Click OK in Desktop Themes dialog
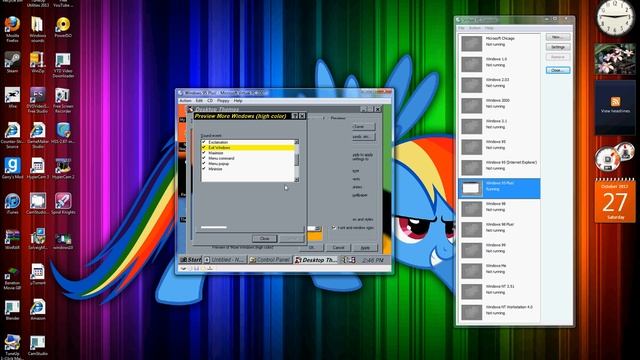Image resolution: width=640 pixels, height=360 pixels. tap(311, 247)
